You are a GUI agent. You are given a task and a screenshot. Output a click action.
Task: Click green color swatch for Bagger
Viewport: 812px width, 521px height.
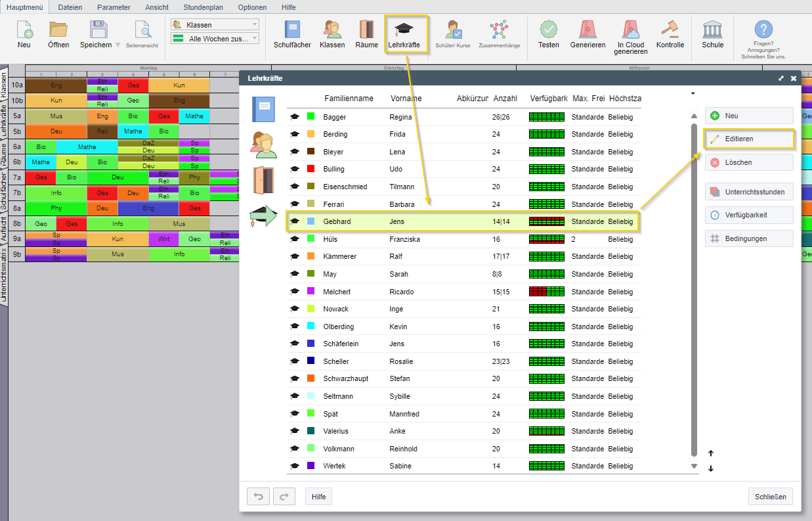[x=311, y=117]
